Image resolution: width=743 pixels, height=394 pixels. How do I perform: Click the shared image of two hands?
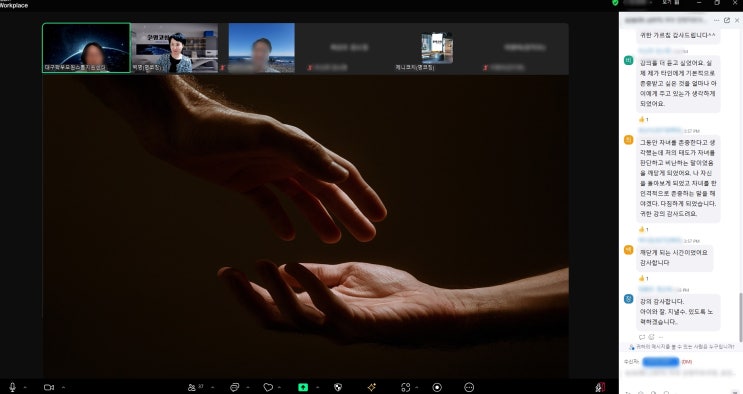[306, 227]
